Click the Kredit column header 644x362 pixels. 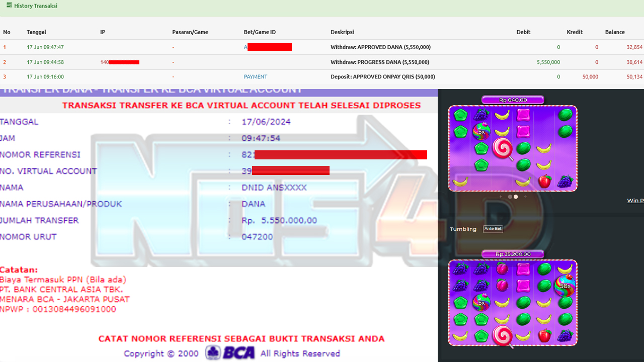click(575, 32)
